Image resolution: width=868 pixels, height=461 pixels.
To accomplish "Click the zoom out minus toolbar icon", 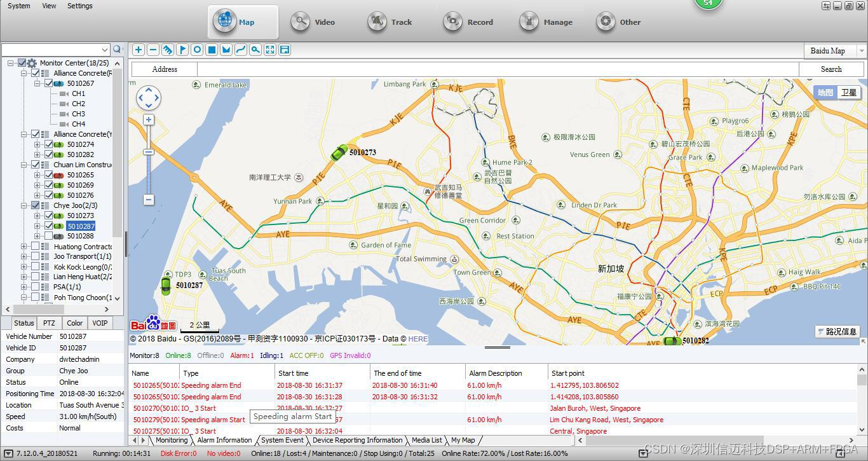I will tap(153, 50).
